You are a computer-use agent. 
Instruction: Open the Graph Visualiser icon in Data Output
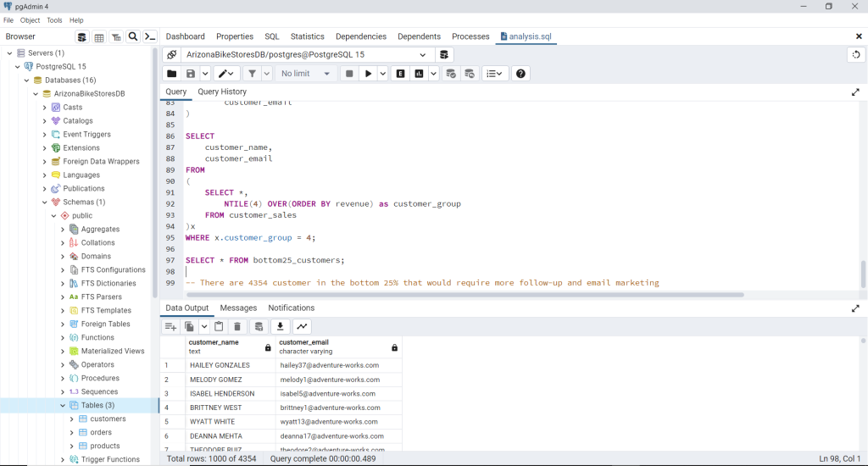point(302,326)
